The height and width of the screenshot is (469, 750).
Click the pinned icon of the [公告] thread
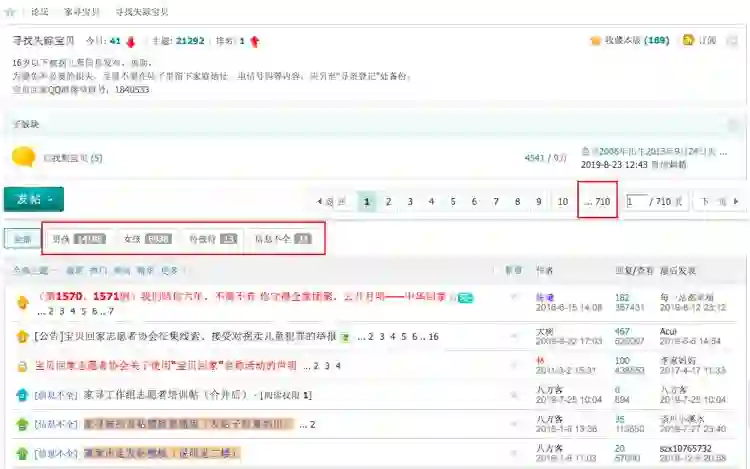[x=22, y=337]
